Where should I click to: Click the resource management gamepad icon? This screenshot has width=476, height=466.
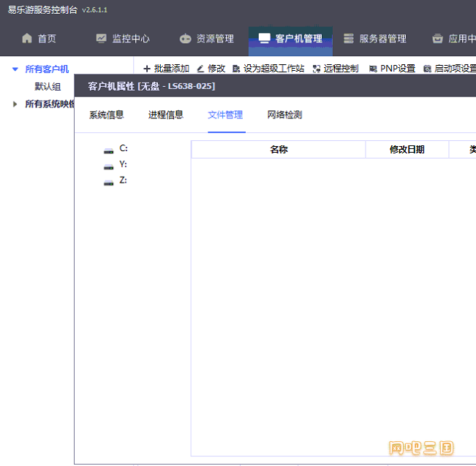(x=185, y=39)
